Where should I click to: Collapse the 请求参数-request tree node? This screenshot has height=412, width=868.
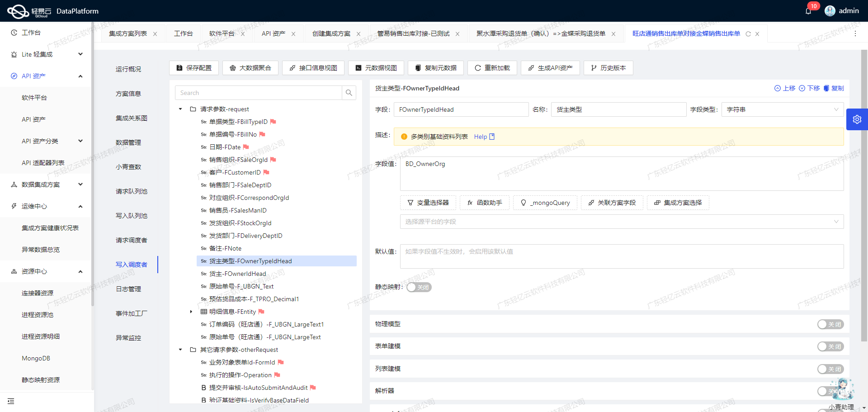(x=179, y=109)
